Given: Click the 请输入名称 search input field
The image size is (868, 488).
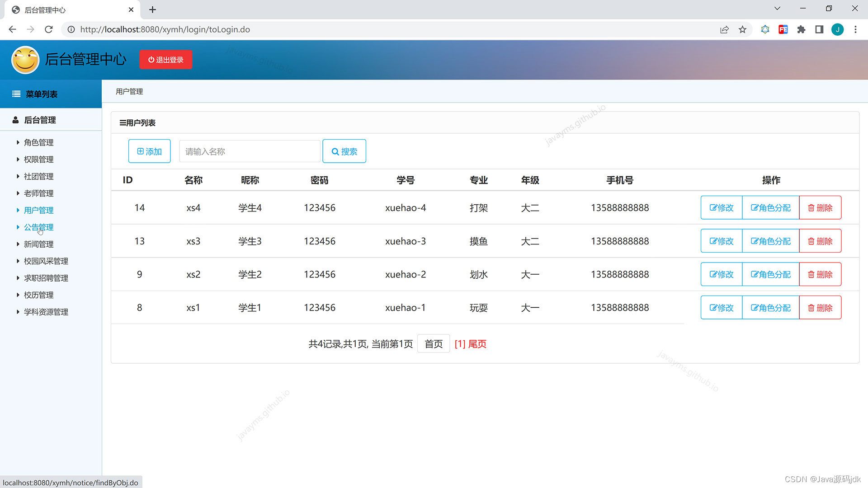Looking at the screenshot, I should [250, 151].
